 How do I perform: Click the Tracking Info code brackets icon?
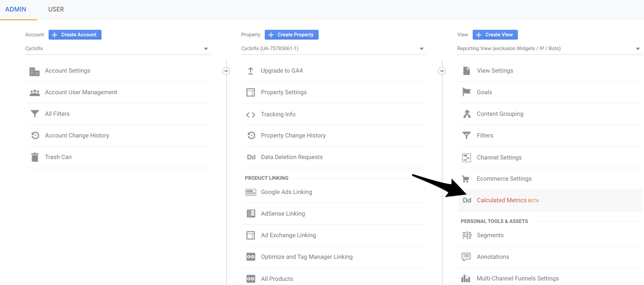[x=251, y=115]
